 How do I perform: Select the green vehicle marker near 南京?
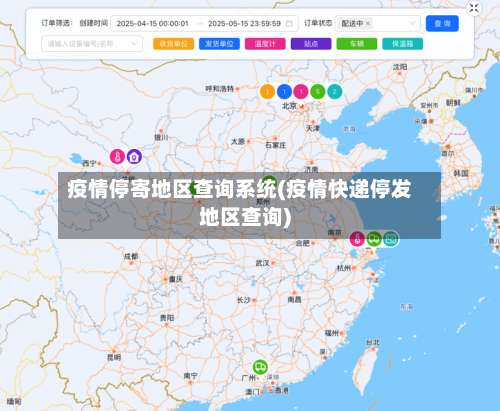pos(374,239)
